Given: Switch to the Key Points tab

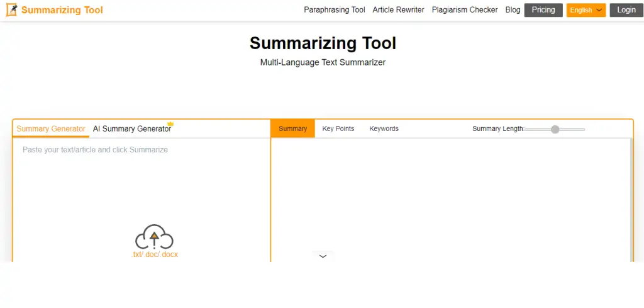Looking at the screenshot, I should [338, 128].
